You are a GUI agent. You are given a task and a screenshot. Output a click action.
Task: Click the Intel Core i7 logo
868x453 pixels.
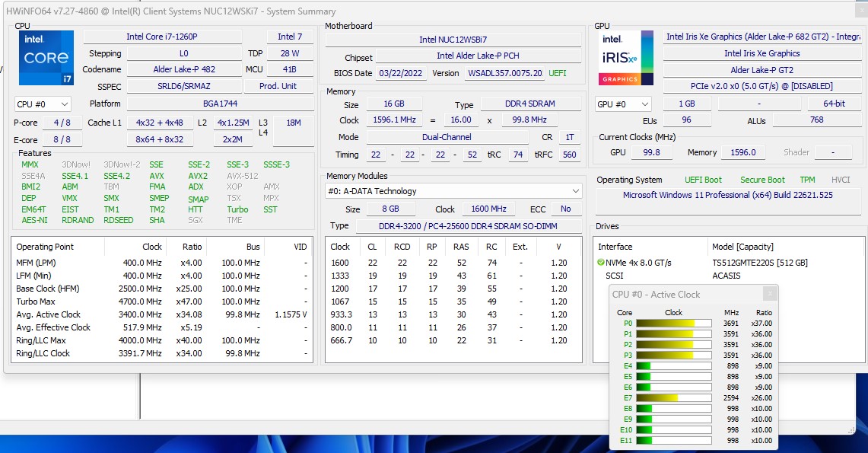[x=46, y=58]
